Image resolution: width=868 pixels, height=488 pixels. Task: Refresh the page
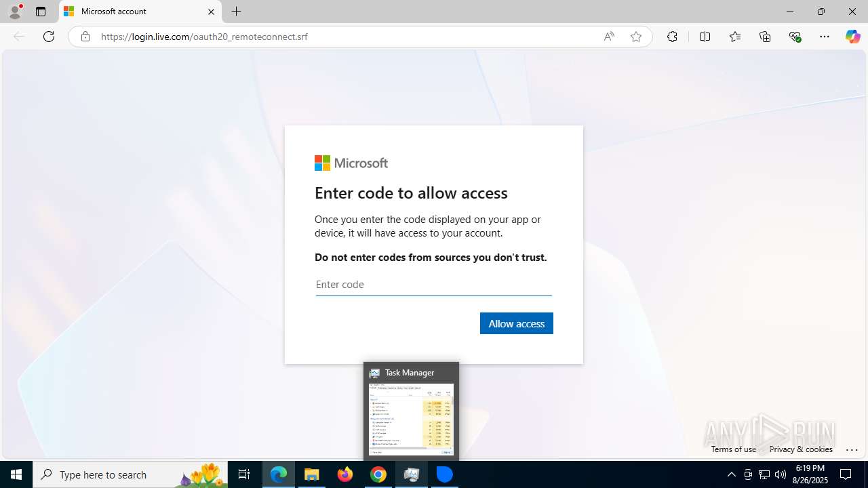pos(49,37)
